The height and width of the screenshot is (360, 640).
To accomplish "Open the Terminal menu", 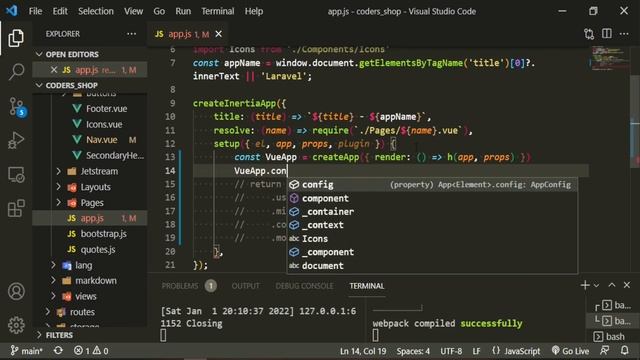I will point(218,11).
